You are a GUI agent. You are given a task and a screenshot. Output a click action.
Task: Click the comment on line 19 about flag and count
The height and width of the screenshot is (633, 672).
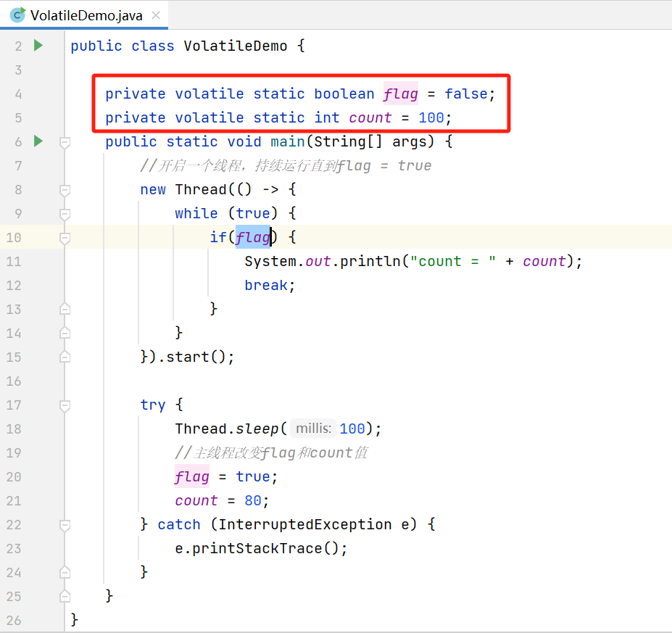271,452
